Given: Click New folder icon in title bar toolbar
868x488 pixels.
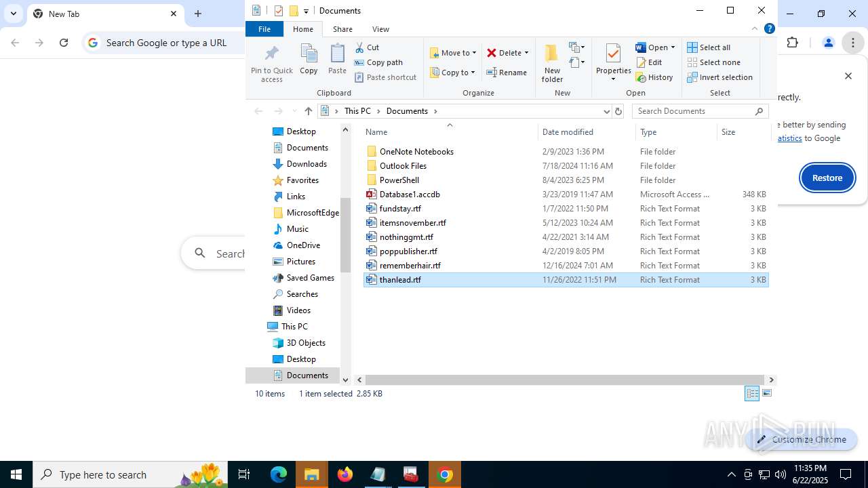Looking at the screenshot, I should point(294,11).
